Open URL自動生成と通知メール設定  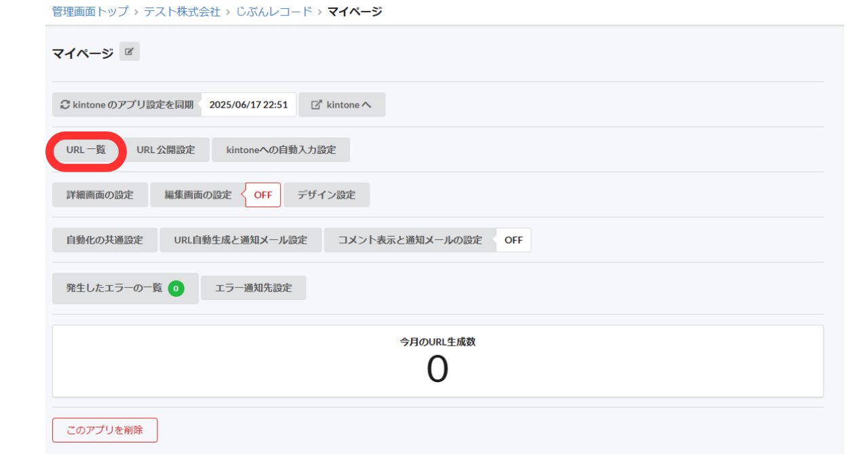pyautogui.click(x=241, y=240)
